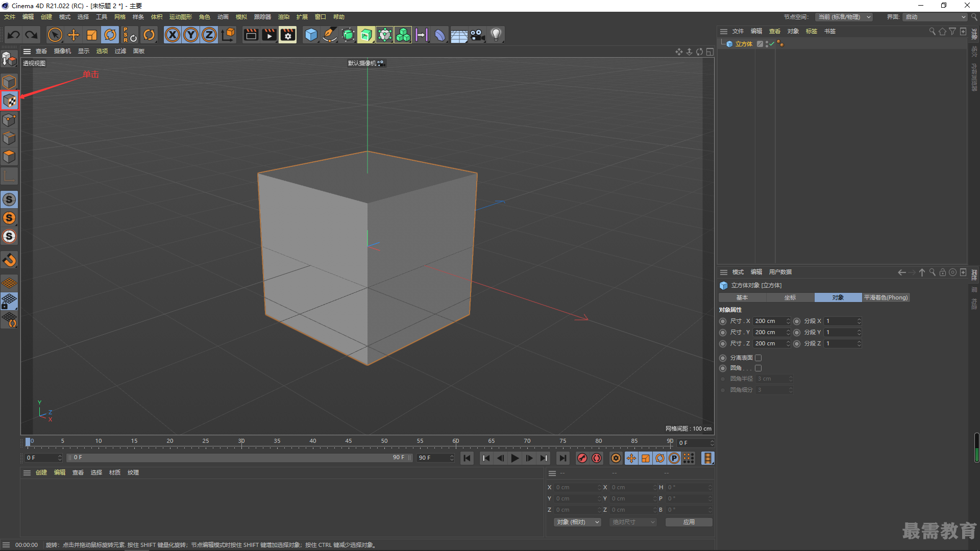Viewport: 980px width, 551px height.
Task: Click the Record Active Objects button
Action: point(582,458)
